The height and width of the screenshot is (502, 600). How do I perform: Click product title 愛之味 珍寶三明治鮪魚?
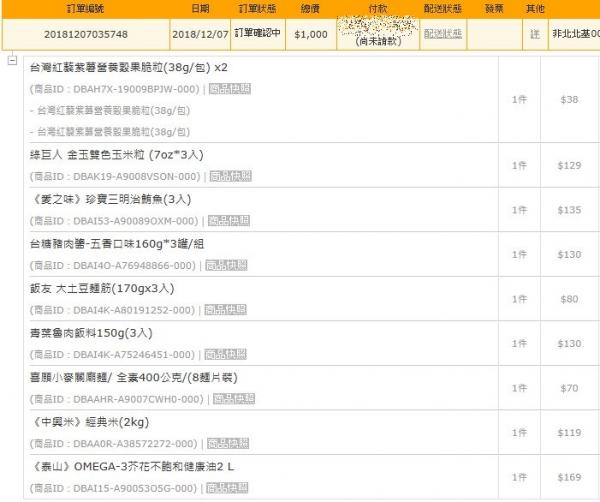[x=110, y=199]
